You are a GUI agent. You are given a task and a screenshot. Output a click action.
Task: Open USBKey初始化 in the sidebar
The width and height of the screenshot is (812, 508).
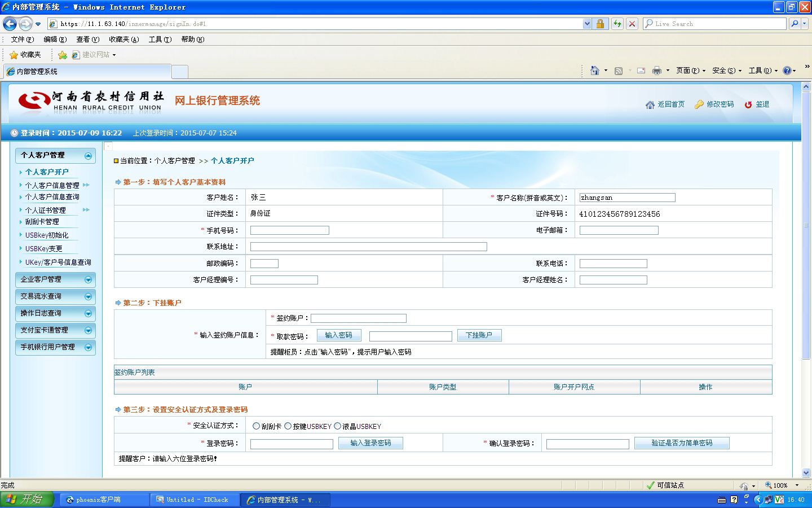tap(47, 235)
